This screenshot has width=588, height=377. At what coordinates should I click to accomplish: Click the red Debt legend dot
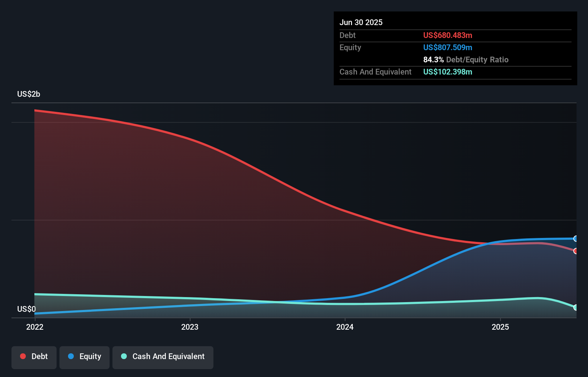tap(22, 356)
